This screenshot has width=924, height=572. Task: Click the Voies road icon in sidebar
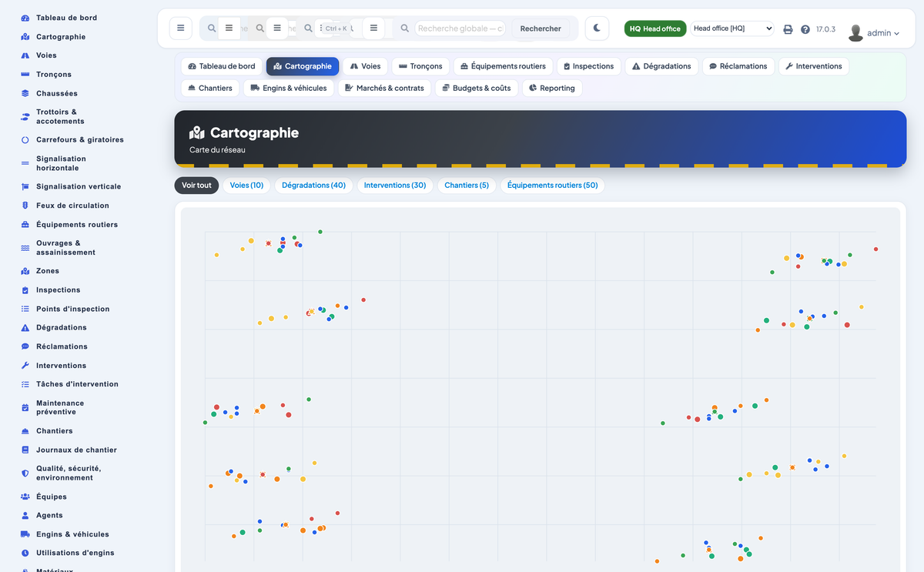25,55
